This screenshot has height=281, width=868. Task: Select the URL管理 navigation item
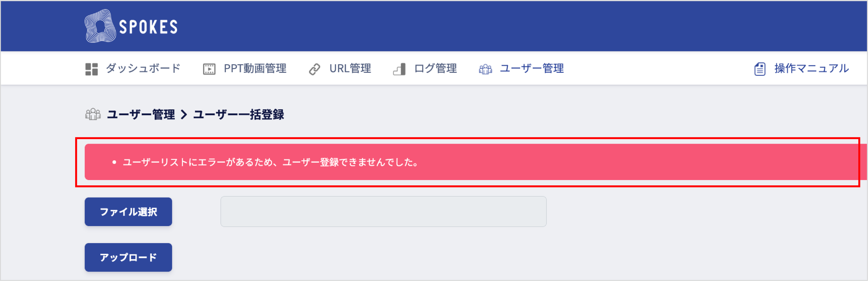coord(350,68)
